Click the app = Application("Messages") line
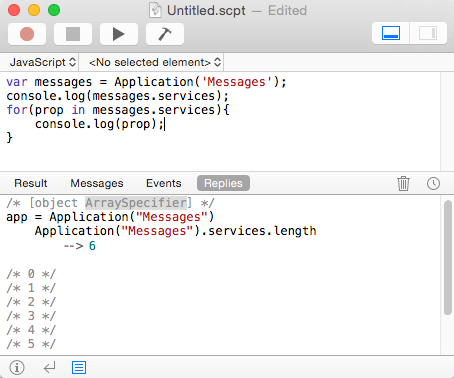Image resolution: width=454 pixels, height=378 pixels. 110,217
